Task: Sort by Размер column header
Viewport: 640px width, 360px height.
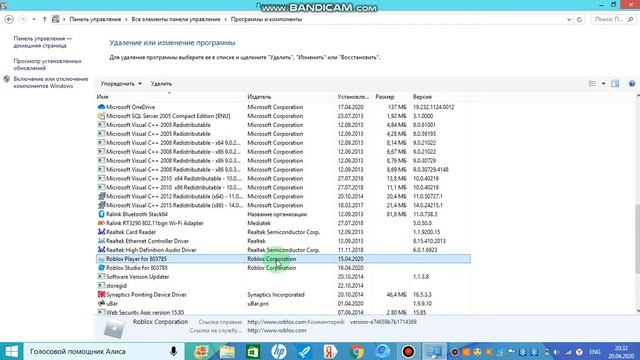Action: (x=391, y=97)
